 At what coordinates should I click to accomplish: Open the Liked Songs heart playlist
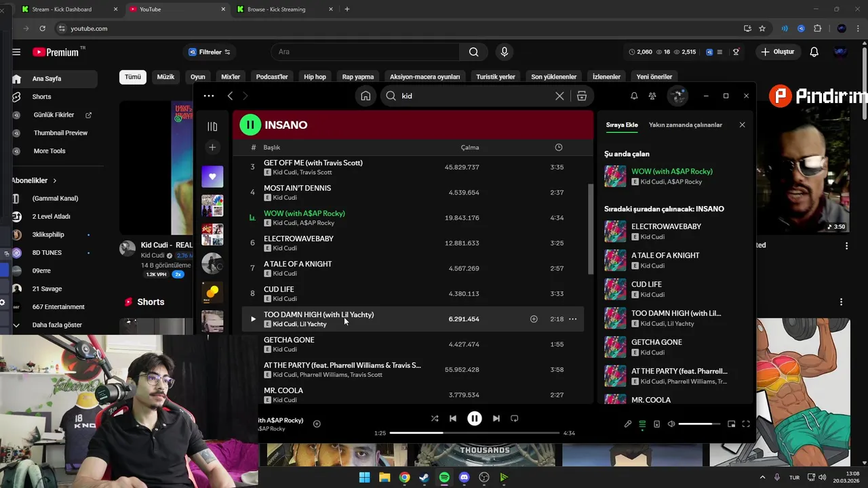tap(212, 177)
